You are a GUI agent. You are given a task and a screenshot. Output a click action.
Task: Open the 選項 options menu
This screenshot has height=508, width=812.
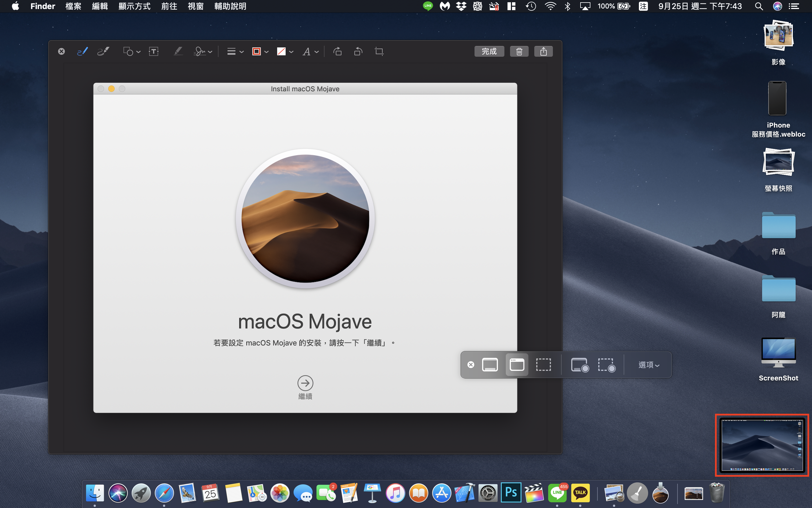[x=649, y=365]
